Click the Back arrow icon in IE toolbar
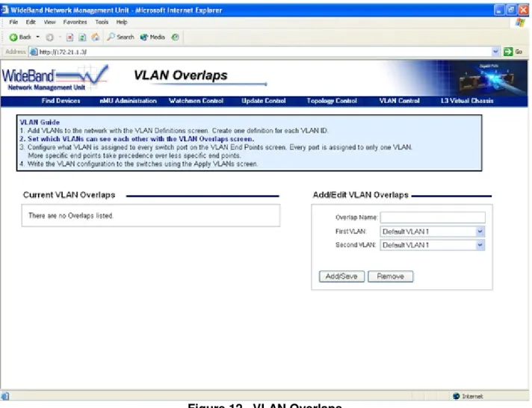Viewport: 532px width, 408px height. pyautogui.click(x=13, y=37)
